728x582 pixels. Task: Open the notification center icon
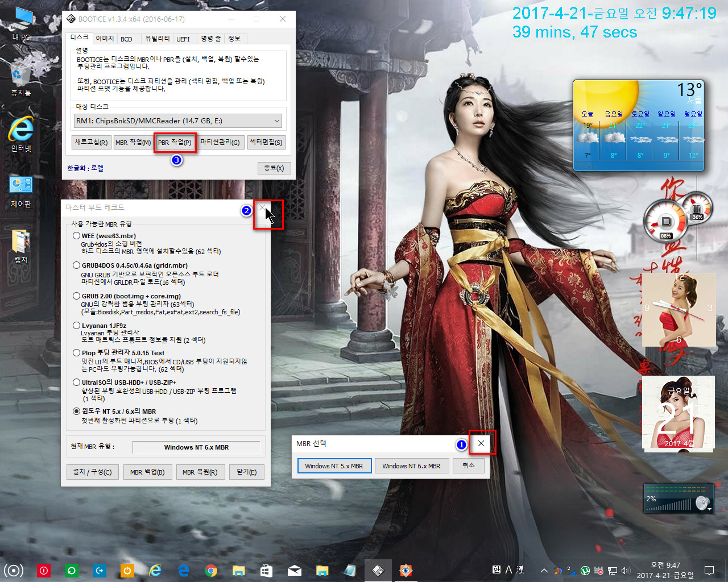point(709,570)
